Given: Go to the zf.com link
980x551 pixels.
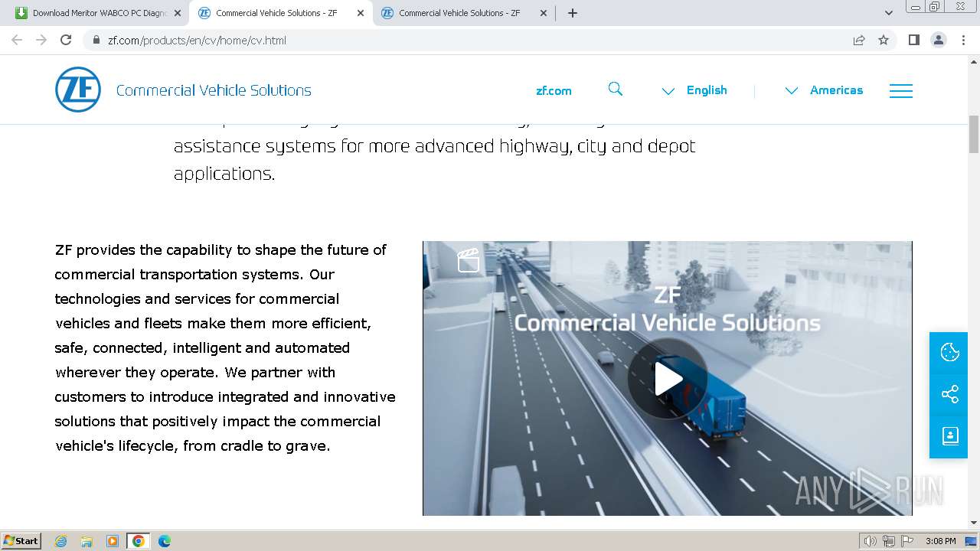Looking at the screenshot, I should point(554,90).
